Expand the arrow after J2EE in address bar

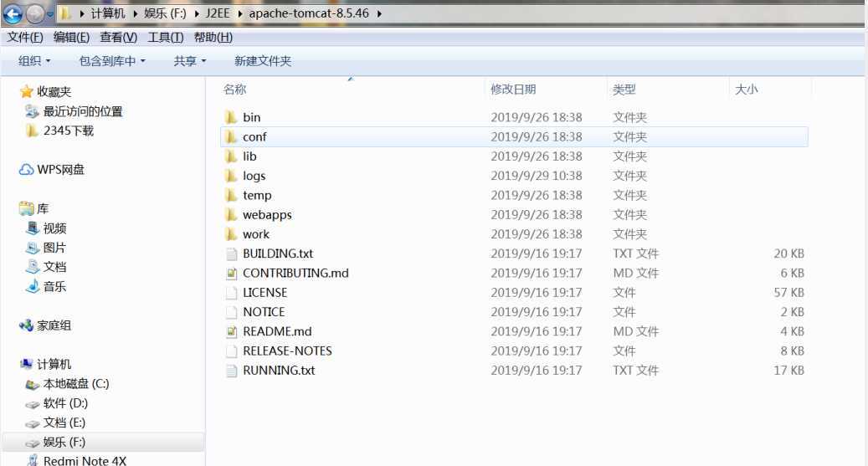[239, 13]
